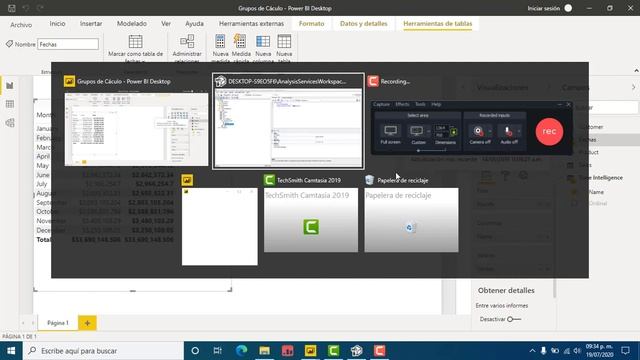Create a Nueva medida
The height and width of the screenshot is (360, 640).
pos(220,49)
